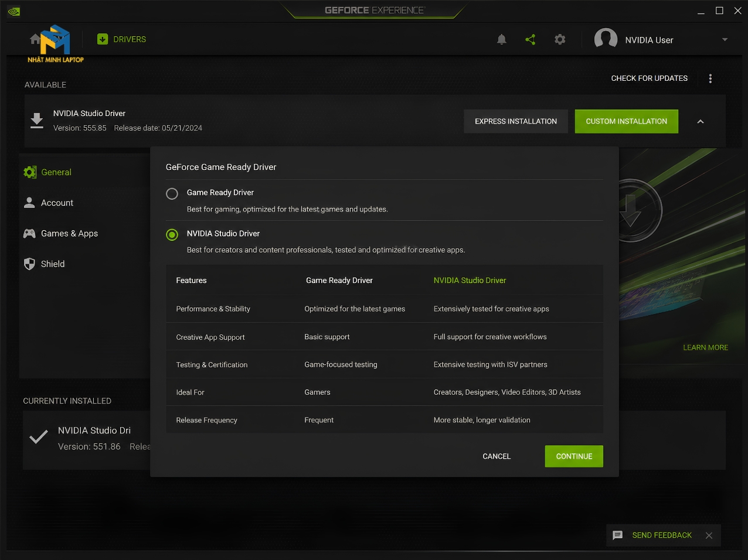Click the Games & Apps controller icon
Image resolution: width=748 pixels, height=560 pixels.
click(29, 233)
